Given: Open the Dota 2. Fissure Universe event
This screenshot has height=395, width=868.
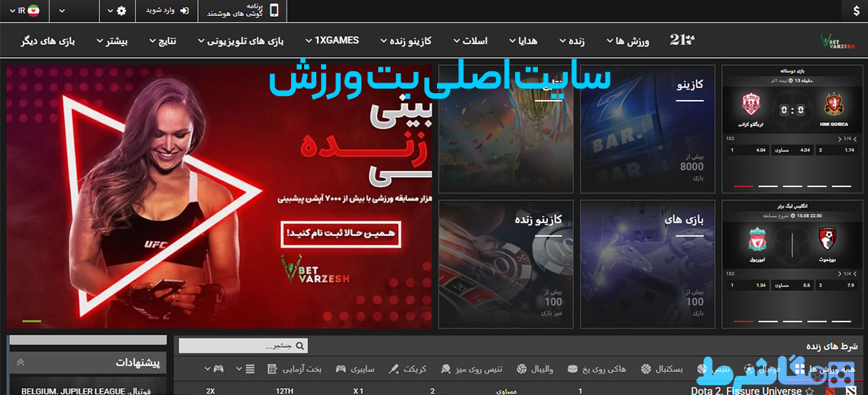Looking at the screenshot, I should (x=747, y=391).
